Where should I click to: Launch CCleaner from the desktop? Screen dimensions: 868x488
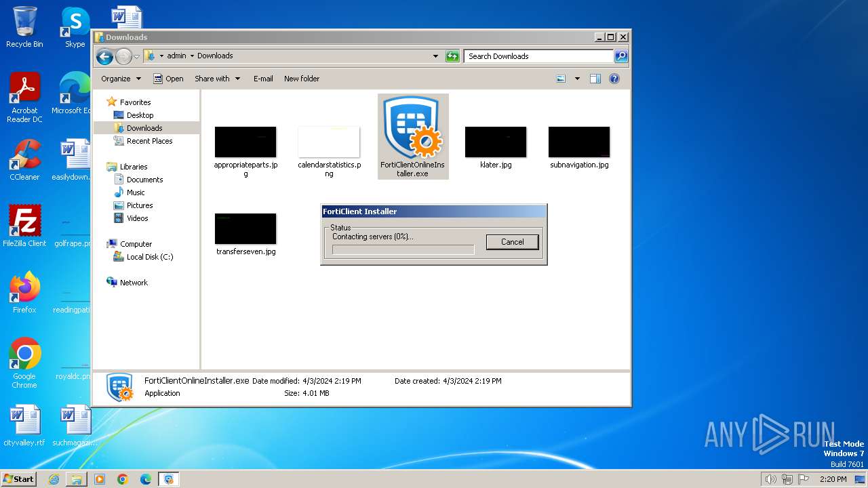point(24,160)
